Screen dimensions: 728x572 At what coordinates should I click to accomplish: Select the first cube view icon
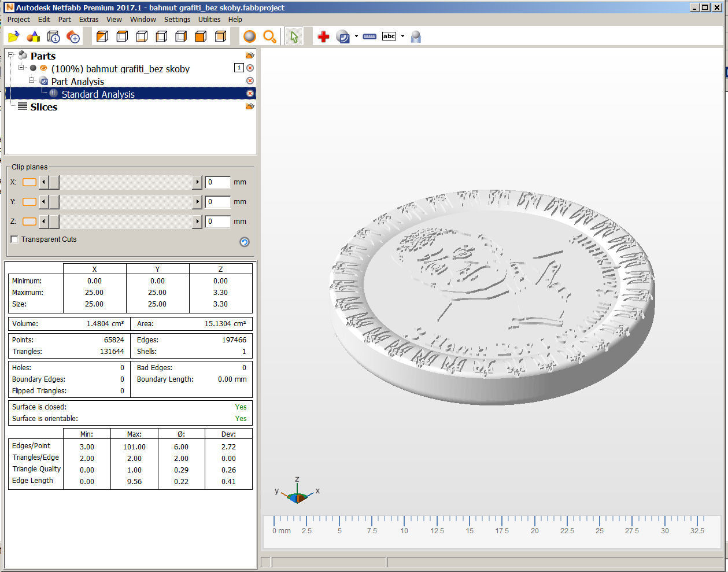102,37
